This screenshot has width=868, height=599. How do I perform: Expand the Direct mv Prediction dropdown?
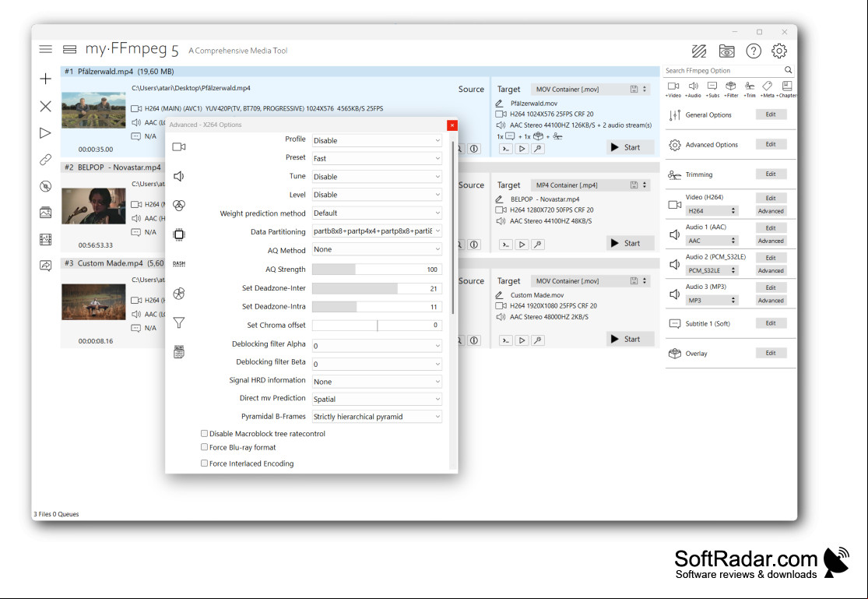tap(377, 399)
